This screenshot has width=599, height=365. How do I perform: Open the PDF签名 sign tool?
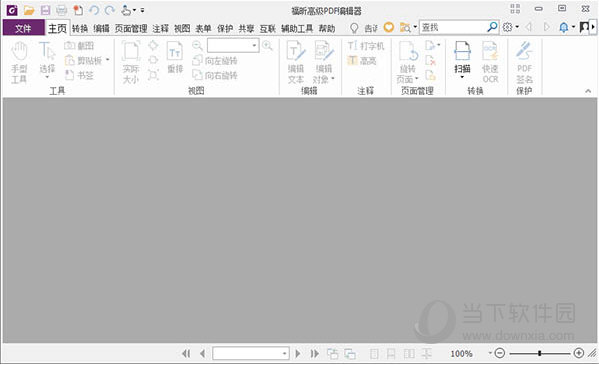tap(525, 62)
